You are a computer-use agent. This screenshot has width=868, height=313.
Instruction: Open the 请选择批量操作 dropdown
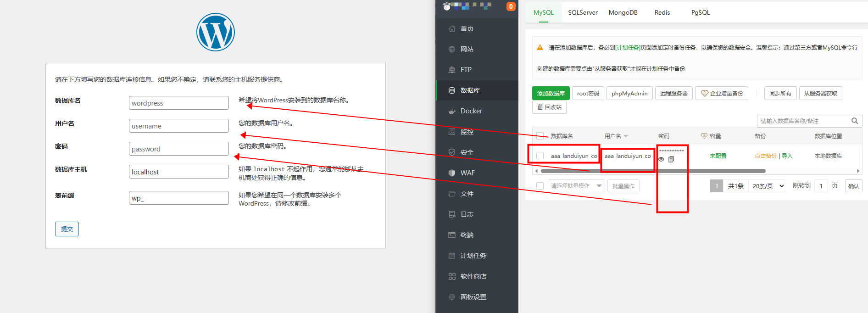(x=576, y=186)
